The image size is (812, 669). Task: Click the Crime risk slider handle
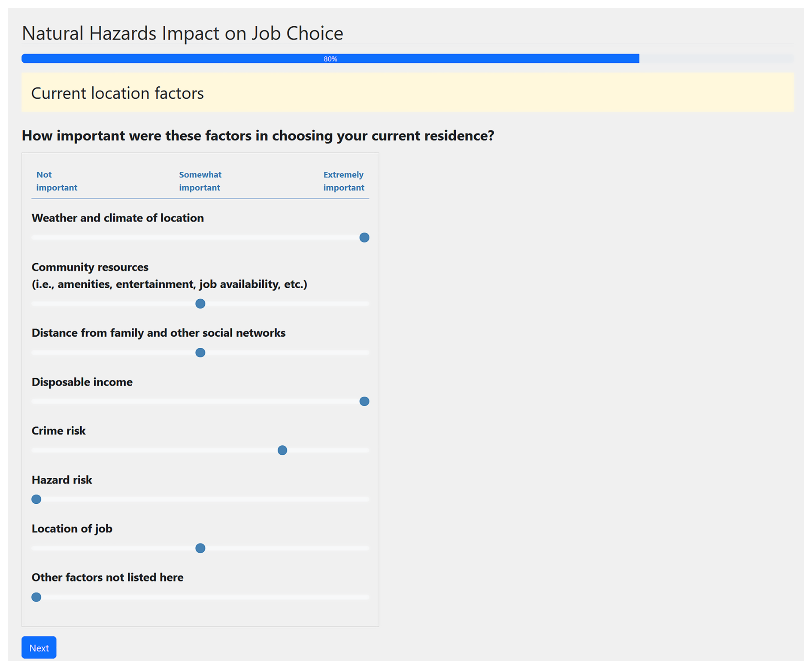[x=282, y=450]
